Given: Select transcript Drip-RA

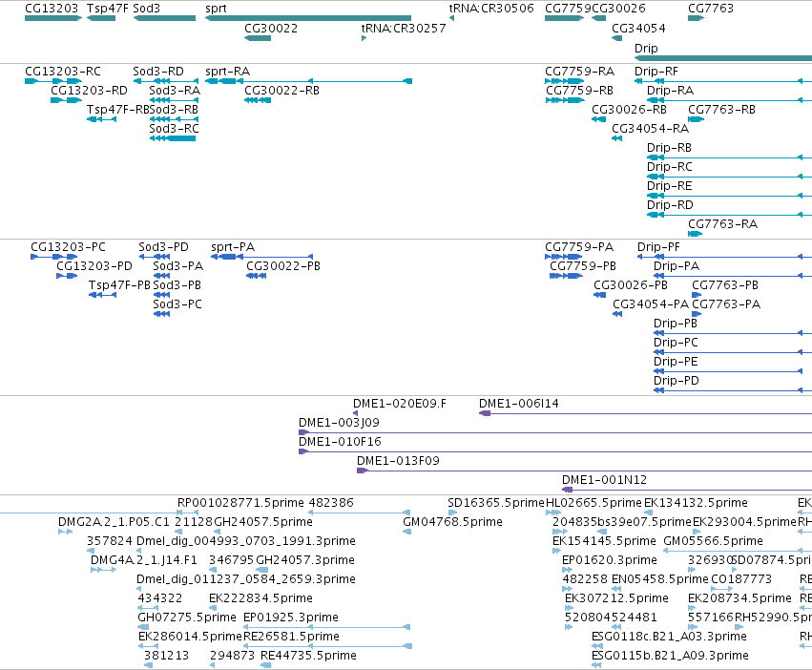Looking at the screenshot, I should click(x=670, y=91).
